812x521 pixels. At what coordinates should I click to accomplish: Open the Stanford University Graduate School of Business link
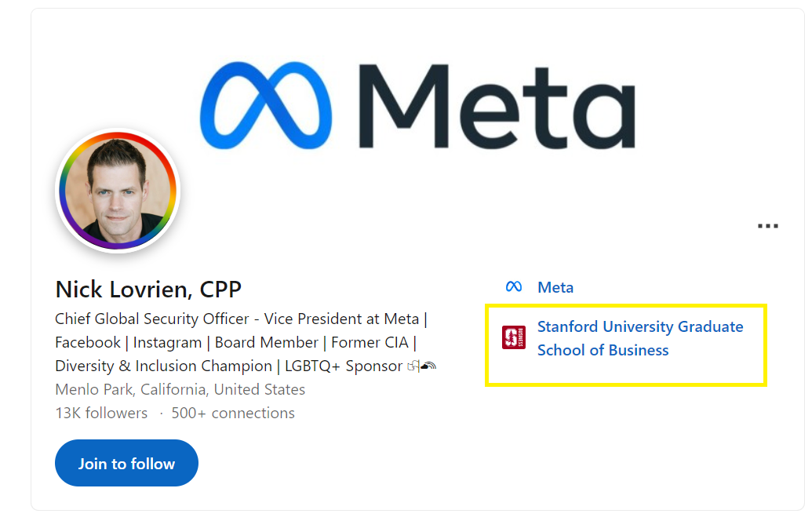640,338
